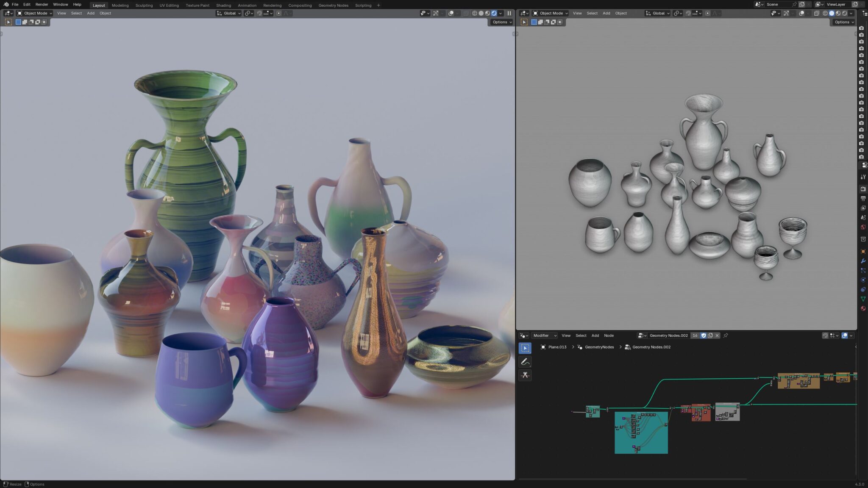The image size is (868, 488).
Task: Click the 16 users count next to Geometry Nodes.002
Action: tap(695, 335)
